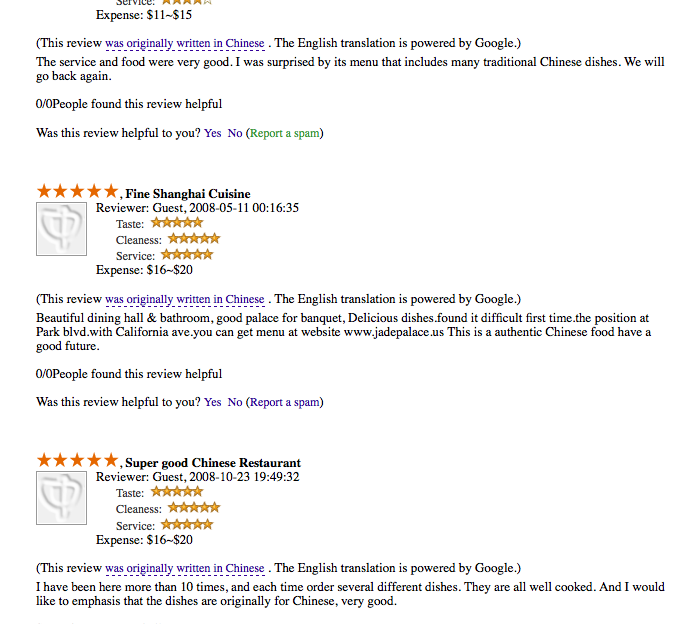Vote Yes on Fine Shanghai Cuisine review helpfulness
The width and height of the screenshot is (695, 624).
pos(212,402)
